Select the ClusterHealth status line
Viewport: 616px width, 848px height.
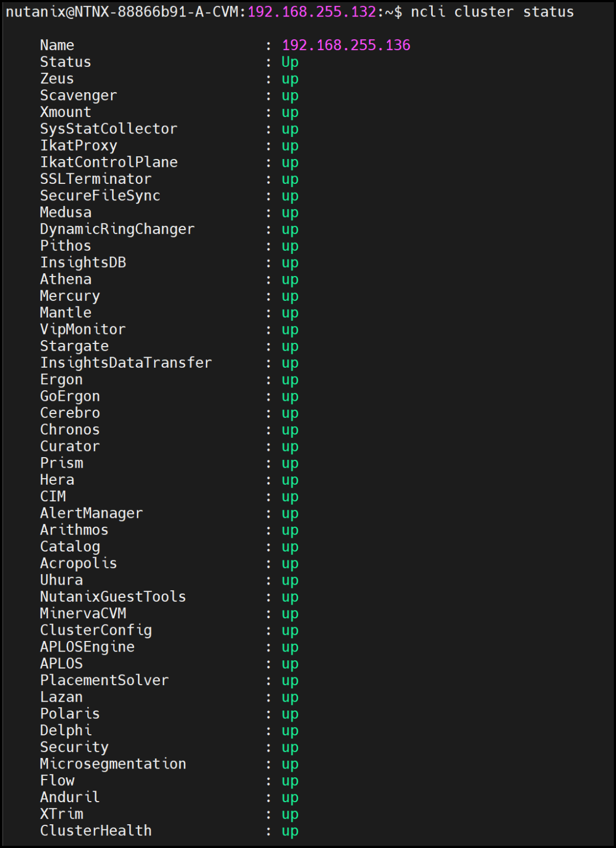[x=96, y=830]
